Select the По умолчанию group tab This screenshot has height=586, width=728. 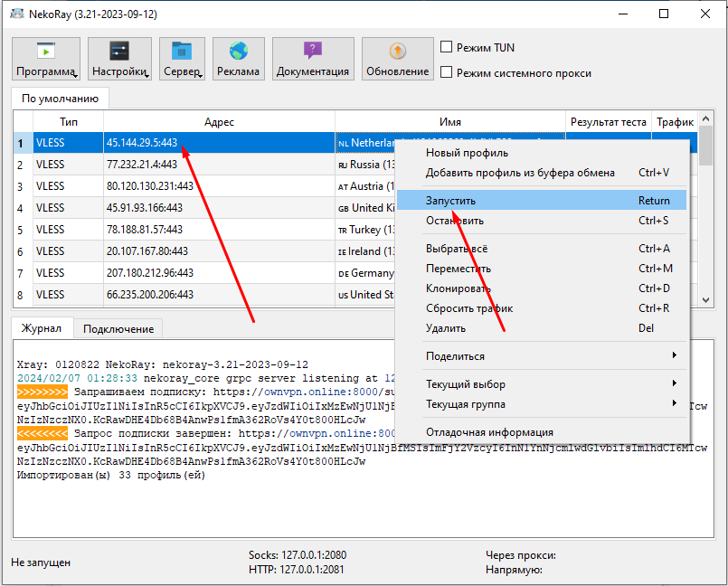coord(60,99)
